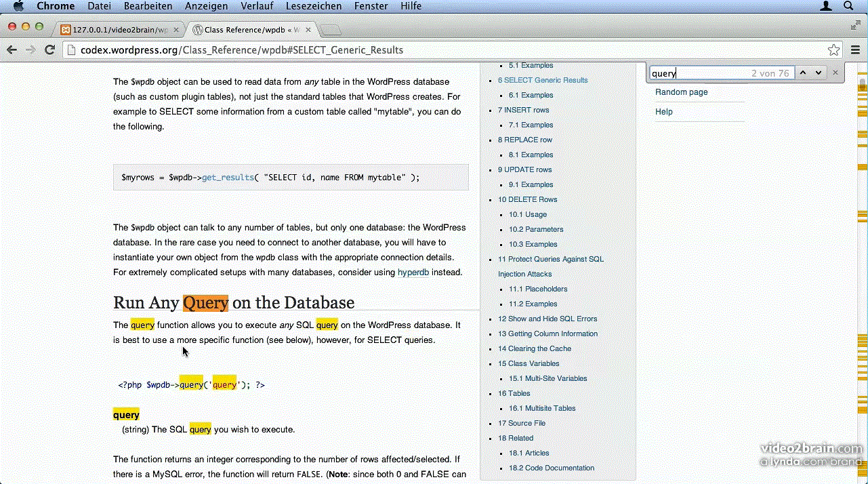Jump to 12 Show and Hide SQL Errors
Image resolution: width=868 pixels, height=484 pixels.
547,319
